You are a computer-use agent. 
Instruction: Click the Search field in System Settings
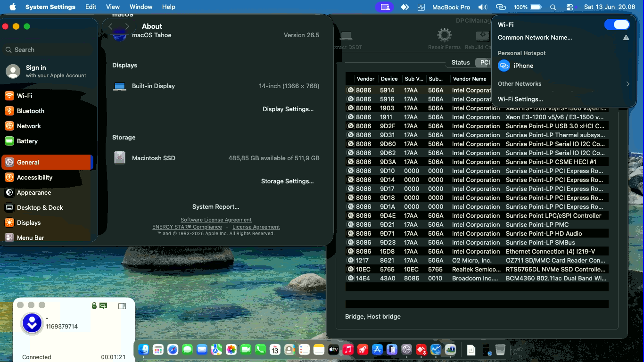47,49
